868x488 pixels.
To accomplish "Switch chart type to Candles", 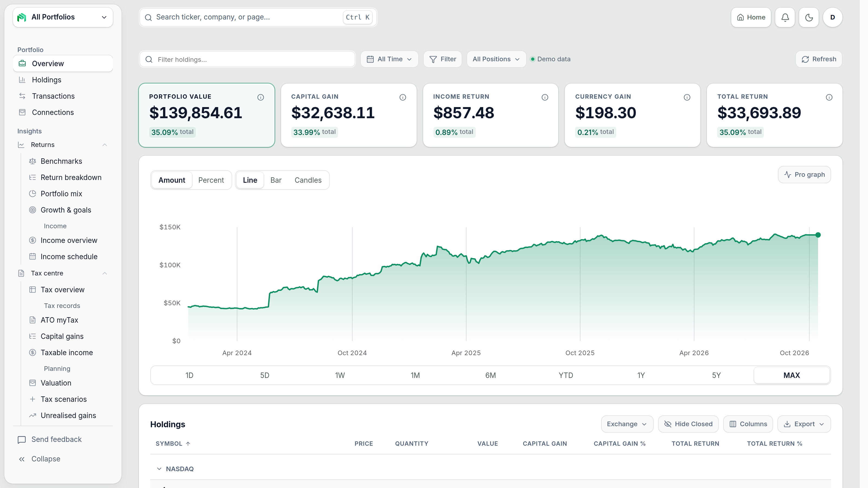I will coord(311,182).
